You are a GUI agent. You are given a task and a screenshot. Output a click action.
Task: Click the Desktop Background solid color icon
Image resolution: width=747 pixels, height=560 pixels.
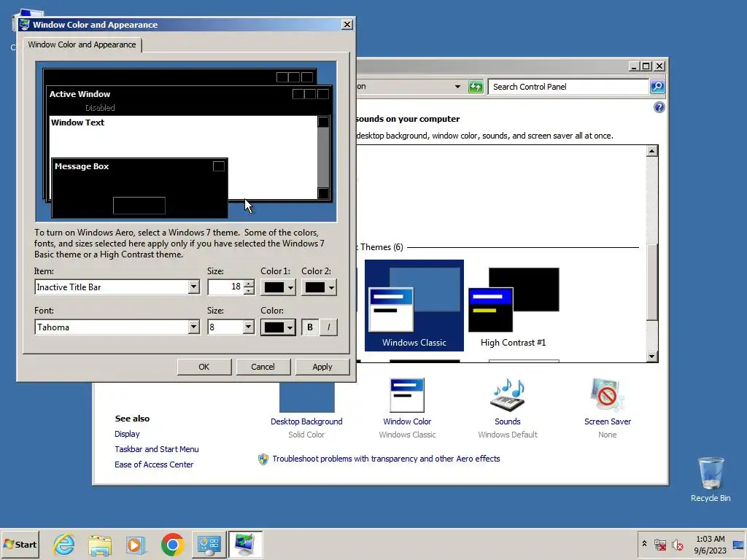coord(307,397)
